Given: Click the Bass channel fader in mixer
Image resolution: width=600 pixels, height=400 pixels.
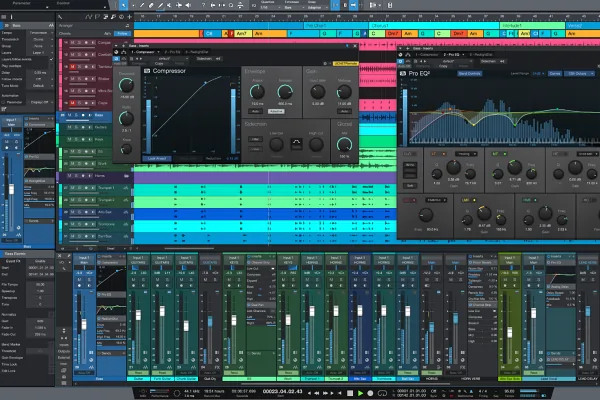Looking at the screenshot, I should (84, 325).
